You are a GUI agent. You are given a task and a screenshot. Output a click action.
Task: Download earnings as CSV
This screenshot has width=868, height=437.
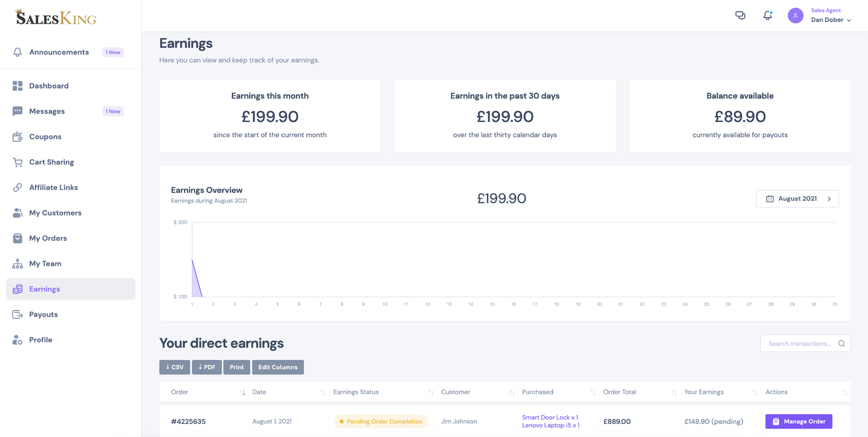(x=175, y=367)
